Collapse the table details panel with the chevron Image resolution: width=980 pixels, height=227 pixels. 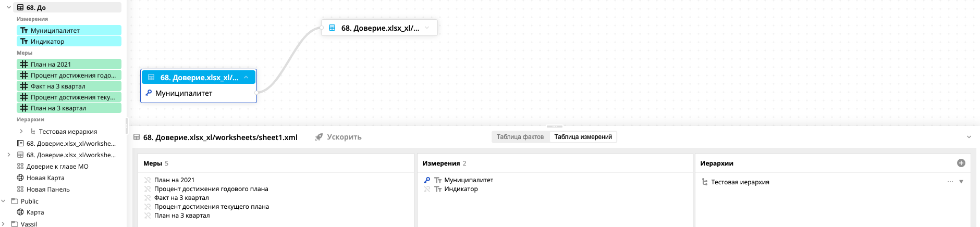(x=969, y=137)
